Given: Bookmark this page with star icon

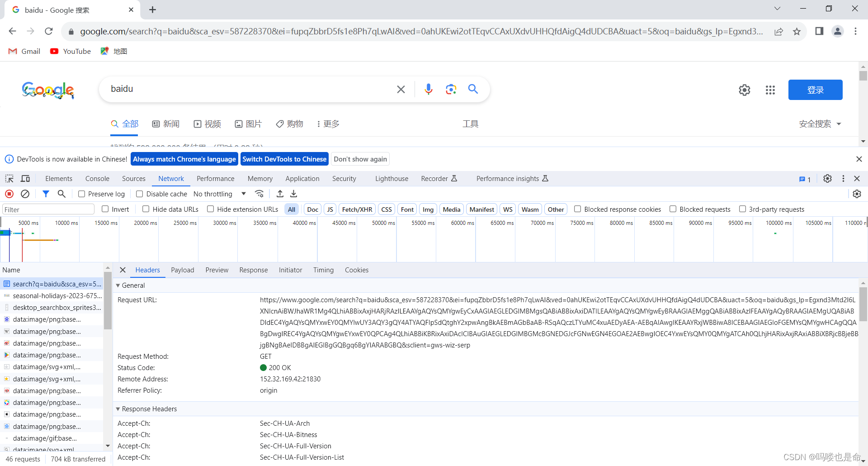Looking at the screenshot, I should (797, 31).
